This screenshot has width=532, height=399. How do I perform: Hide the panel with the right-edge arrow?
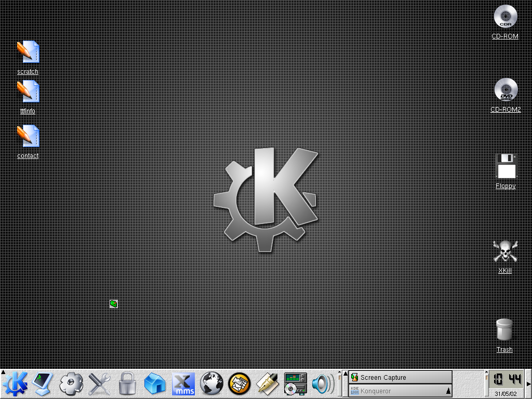click(x=528, y=384)
